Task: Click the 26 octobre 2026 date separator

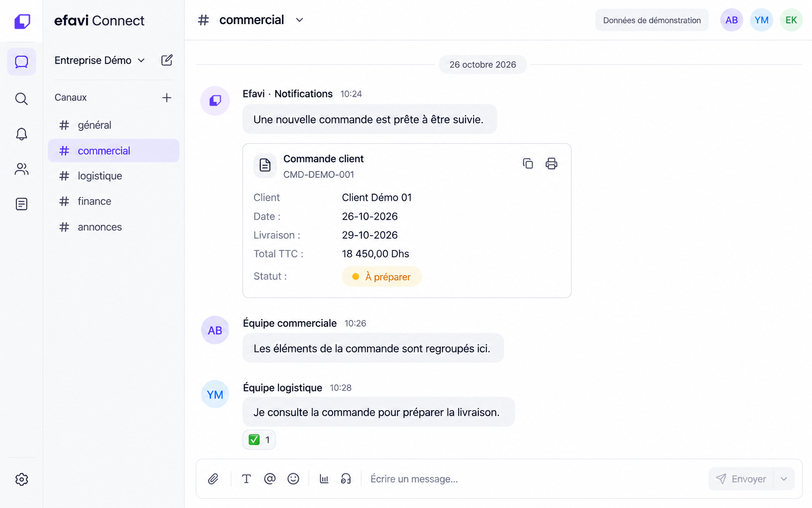Action: pyautogui.click(x=483, y=65)
